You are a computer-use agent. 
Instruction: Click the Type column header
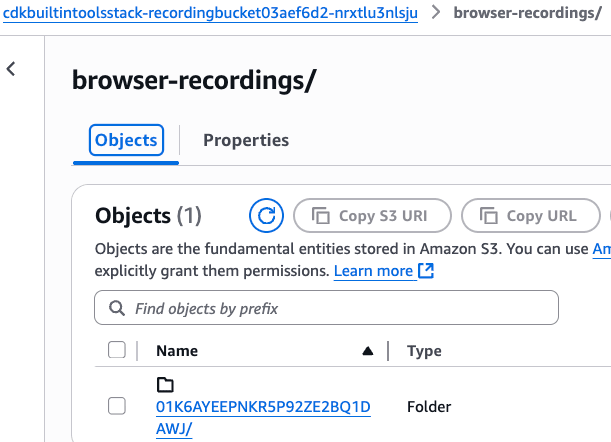tap(424, 351)
